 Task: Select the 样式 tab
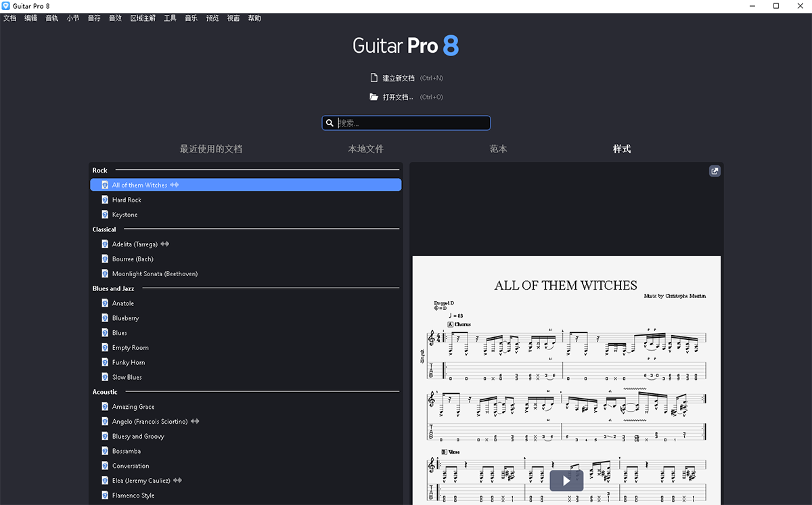(x=622, y=149)
